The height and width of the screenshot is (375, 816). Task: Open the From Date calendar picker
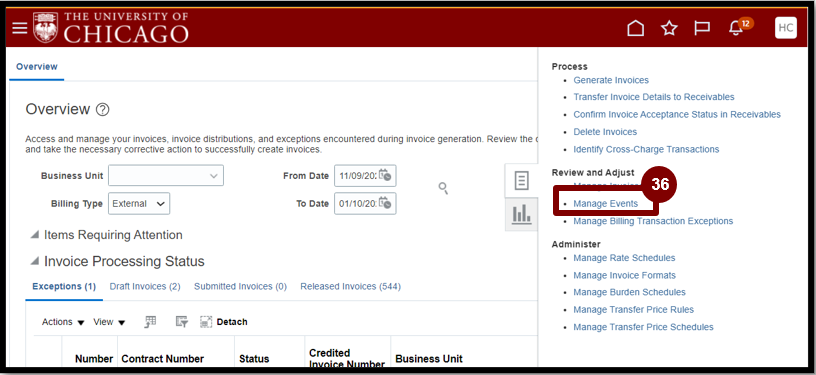385,175
